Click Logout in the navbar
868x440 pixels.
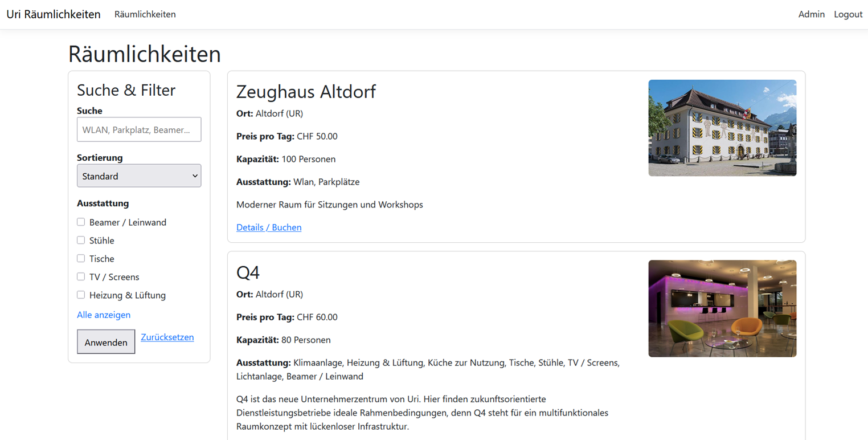(x=848, y=14)
